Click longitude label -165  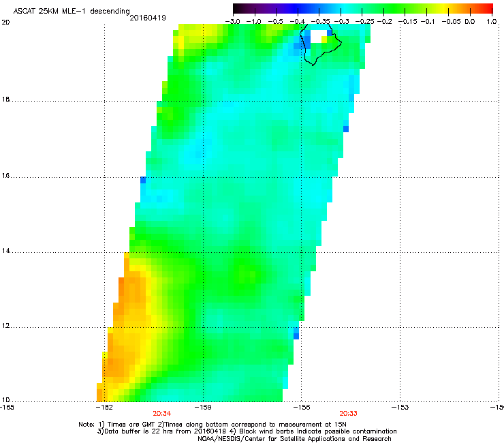pos(7,408)
